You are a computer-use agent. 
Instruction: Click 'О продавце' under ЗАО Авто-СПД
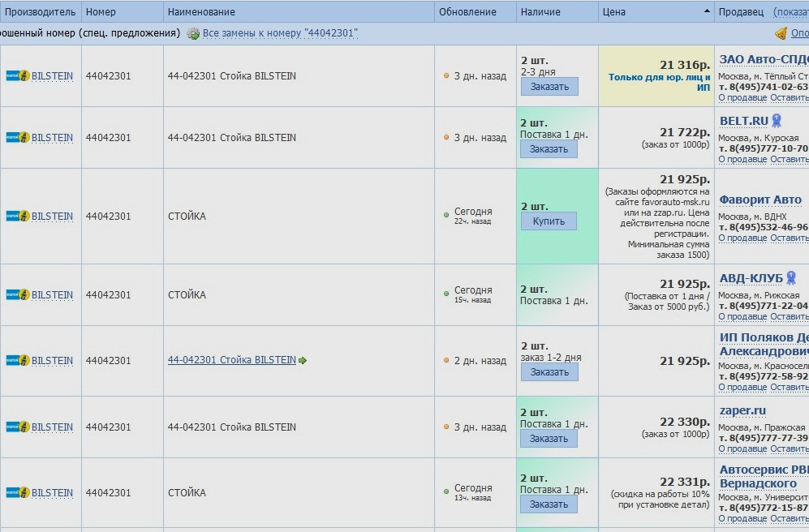tap(743, 98)
